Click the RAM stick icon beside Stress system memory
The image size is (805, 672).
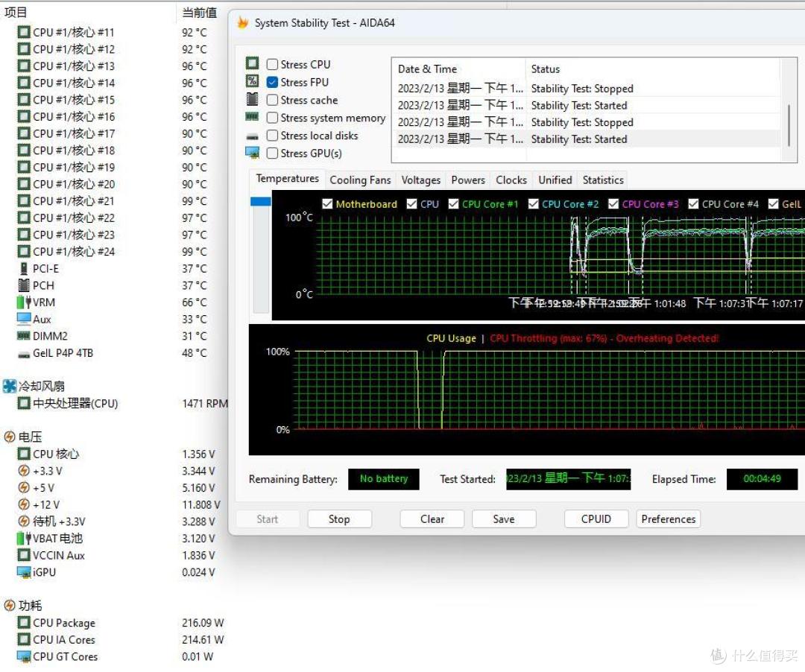click(x=252, y=117)
